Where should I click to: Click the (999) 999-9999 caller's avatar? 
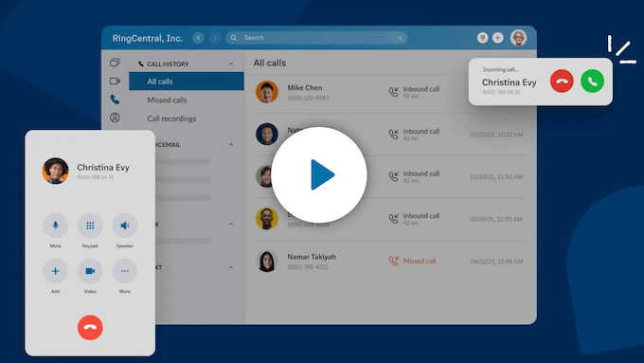click(267, 218)
